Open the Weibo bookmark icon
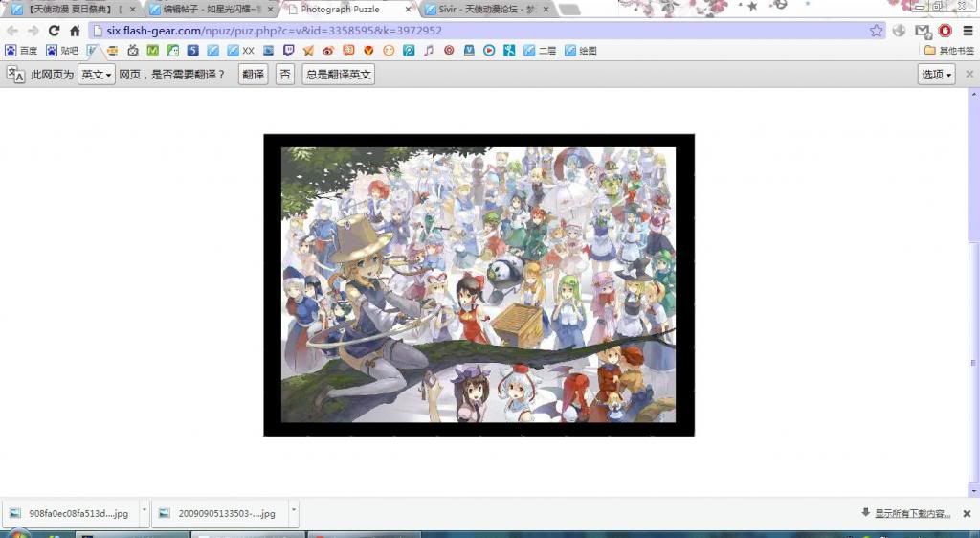 click(x=328, y=51)
